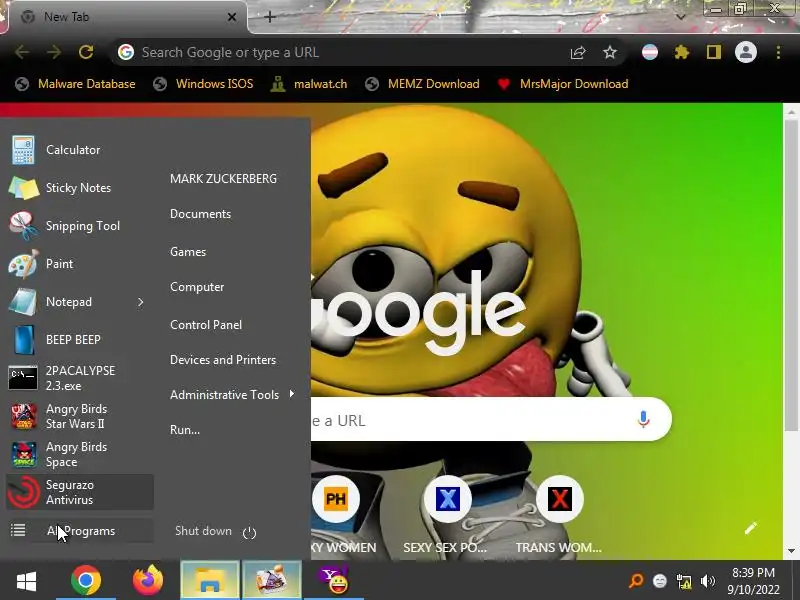Open Chrome three-dot menu
800x600 pixels.
(x=778, y=52)
